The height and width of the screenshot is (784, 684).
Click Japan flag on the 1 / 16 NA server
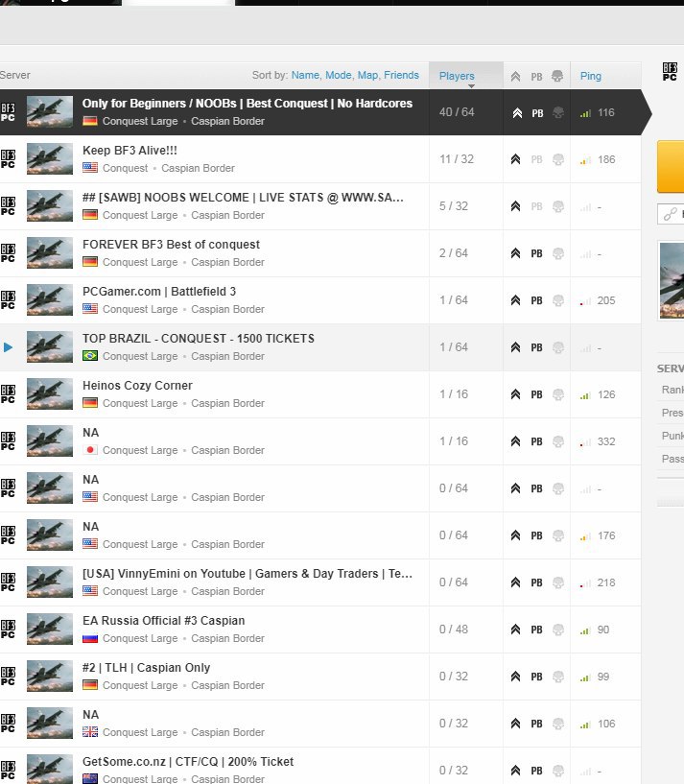click(x=90, y=449)
